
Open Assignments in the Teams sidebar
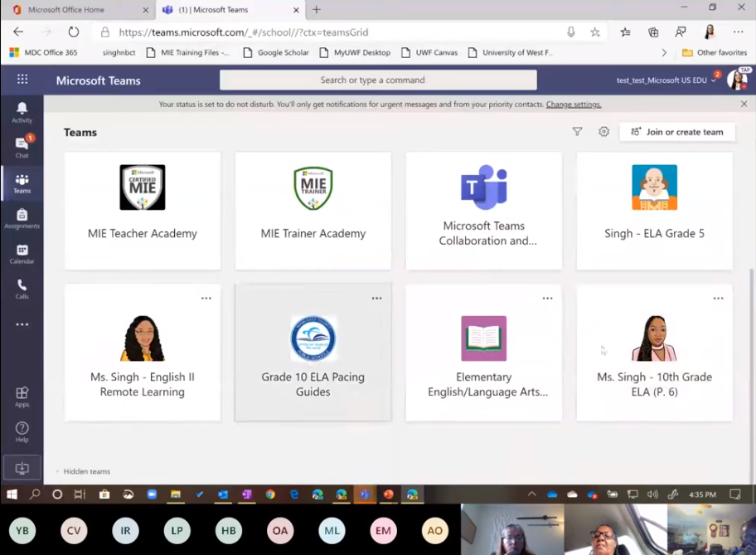tap(22, 218)
